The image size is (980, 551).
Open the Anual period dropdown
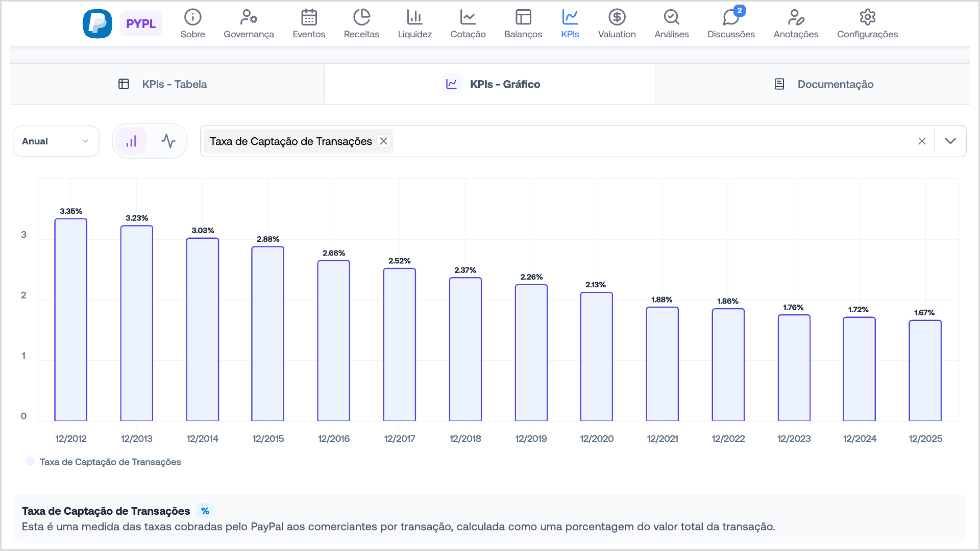(x=56, y=141)
